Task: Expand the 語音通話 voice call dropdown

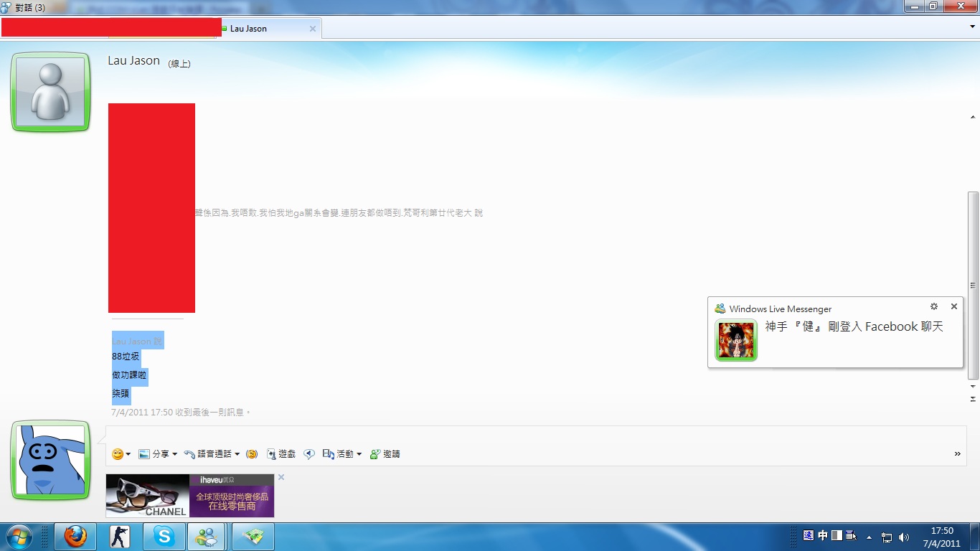Action: 237,454
